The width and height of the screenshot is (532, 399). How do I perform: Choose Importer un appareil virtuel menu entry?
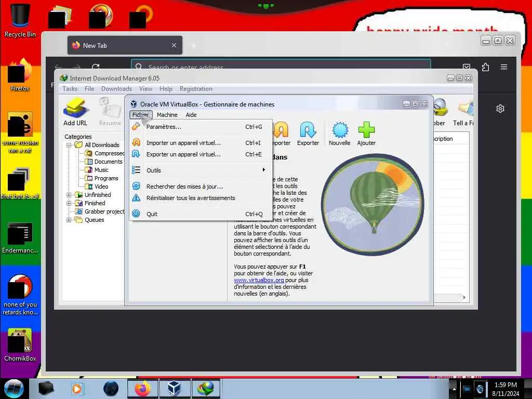(x=201, y=143)
